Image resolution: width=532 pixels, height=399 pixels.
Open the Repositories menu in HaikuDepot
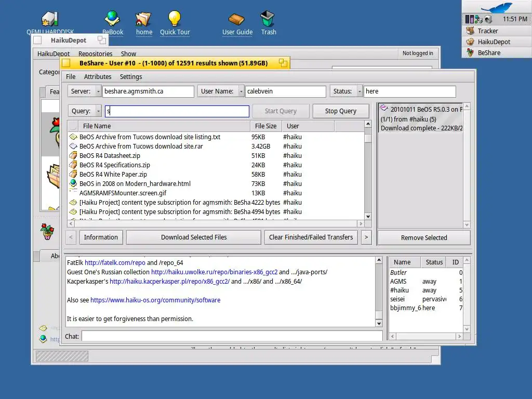coord(96,54)
